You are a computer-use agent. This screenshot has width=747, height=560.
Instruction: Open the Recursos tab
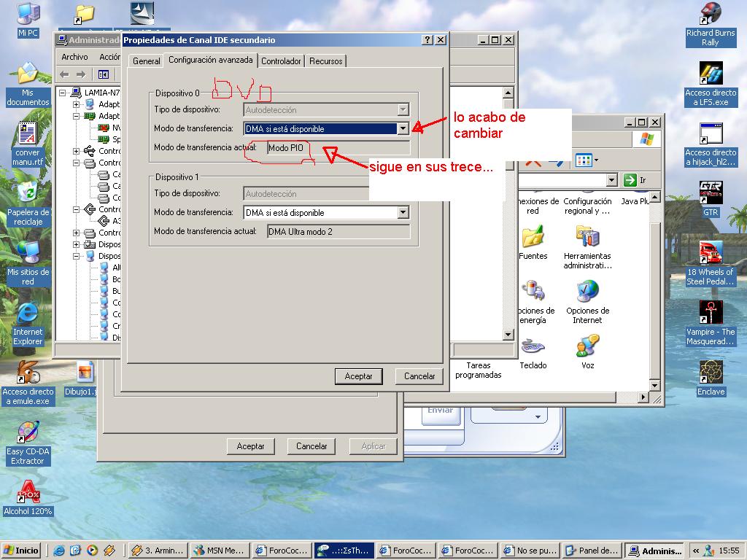(x=325, y=61)
